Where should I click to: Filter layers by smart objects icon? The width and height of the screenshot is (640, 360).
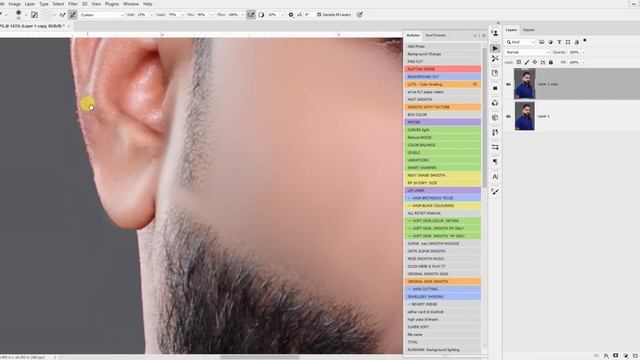pos(576,42)
